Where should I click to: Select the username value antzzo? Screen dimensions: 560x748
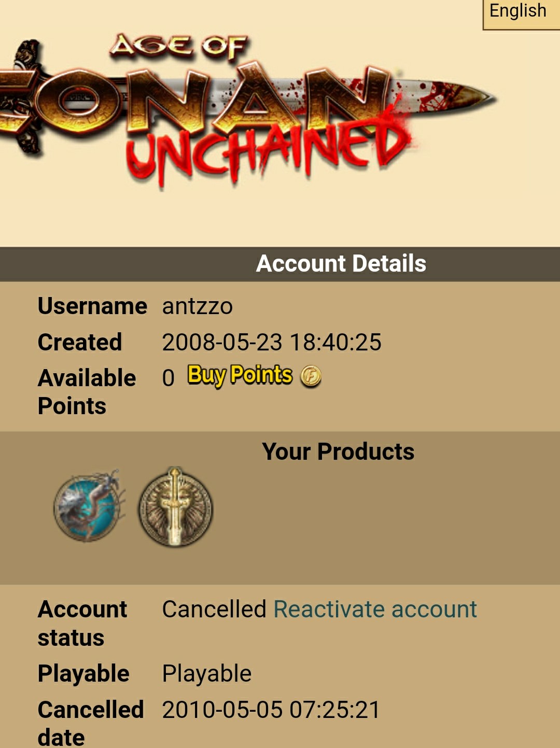(x=198, y=306)
